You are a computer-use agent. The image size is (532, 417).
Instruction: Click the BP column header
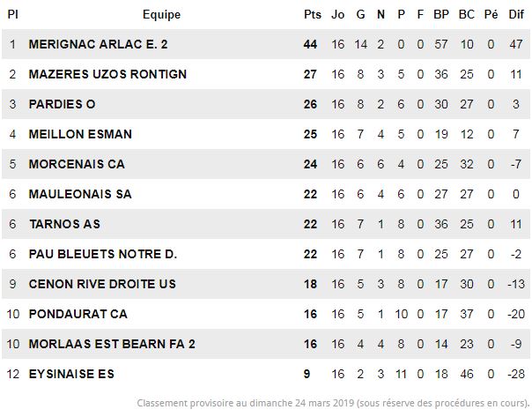click(x=441, y=15)
